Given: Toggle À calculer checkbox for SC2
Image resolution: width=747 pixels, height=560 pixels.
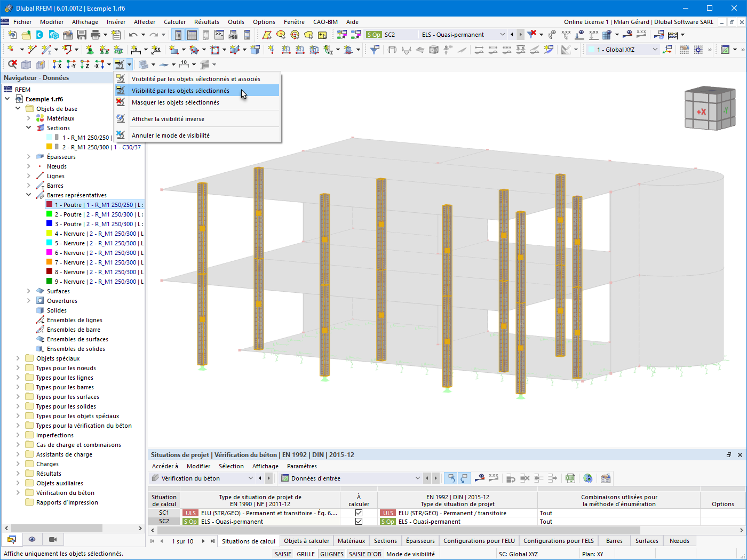Looking at the screenshot, I should click(x=359, y=522).
